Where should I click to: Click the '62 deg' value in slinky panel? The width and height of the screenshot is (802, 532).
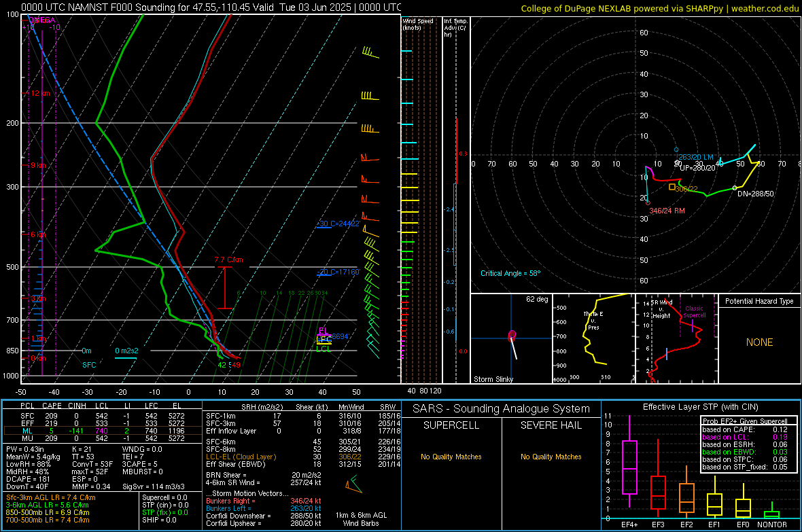[x=537, y=299]
